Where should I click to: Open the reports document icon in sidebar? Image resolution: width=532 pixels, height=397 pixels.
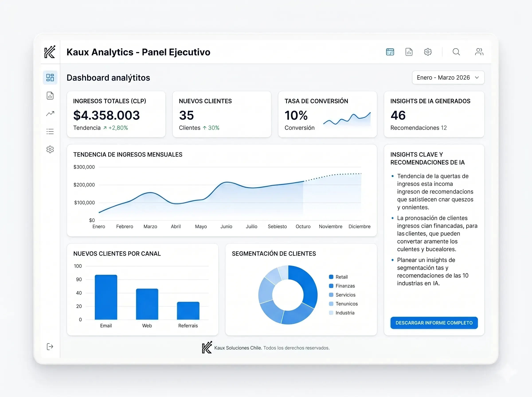[x=50, y=96]
